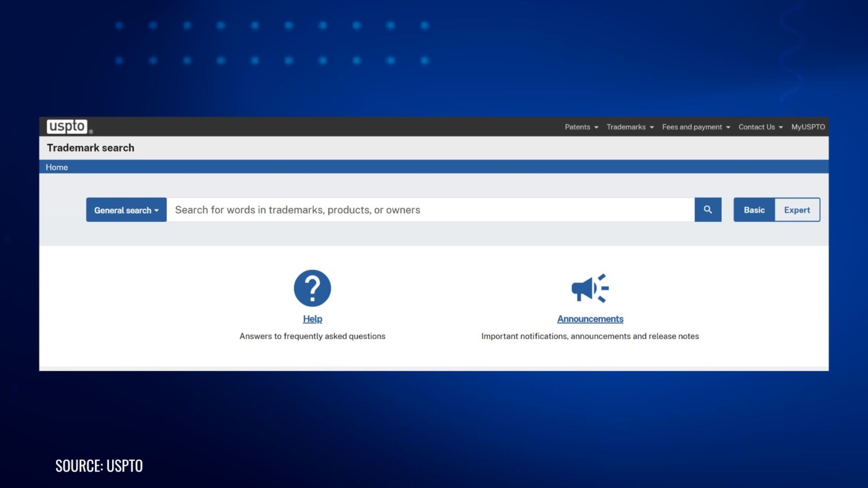Click the Patents menu chevron
The width and height of the screenshot is (868, 488).
tap(598, 126)
